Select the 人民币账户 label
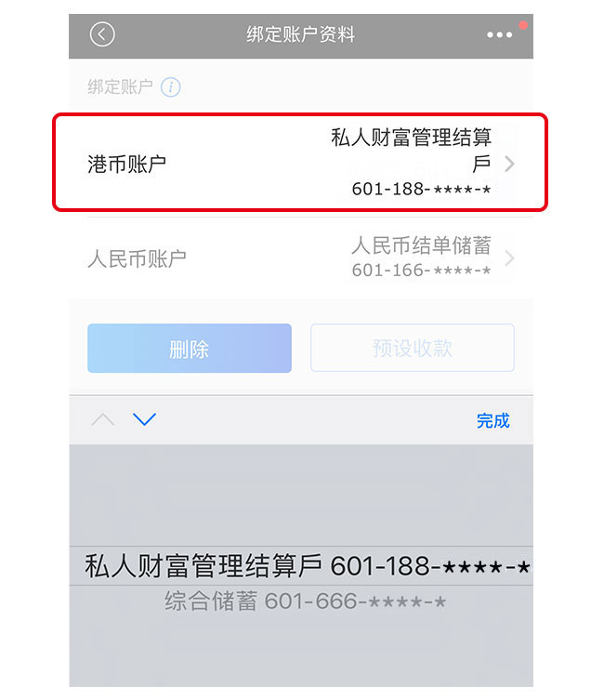The width and height of the screenshot is (604, 700). [137, 259]
